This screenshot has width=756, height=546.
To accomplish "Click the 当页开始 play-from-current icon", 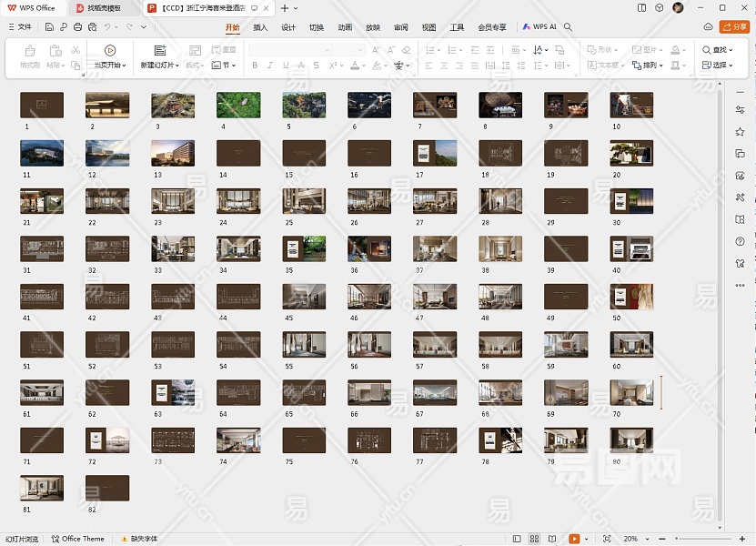I will [110, 51].
